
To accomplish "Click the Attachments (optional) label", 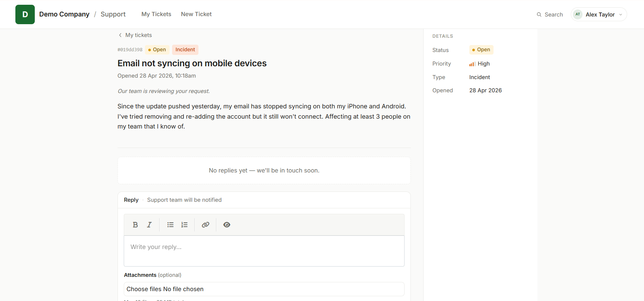I will (153, 275).
